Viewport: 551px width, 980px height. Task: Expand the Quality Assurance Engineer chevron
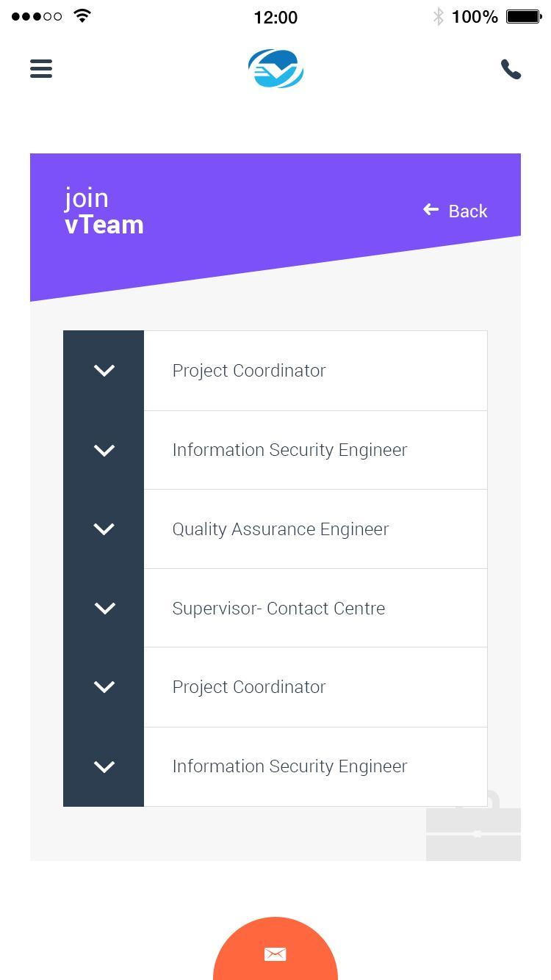coord(104,529)
